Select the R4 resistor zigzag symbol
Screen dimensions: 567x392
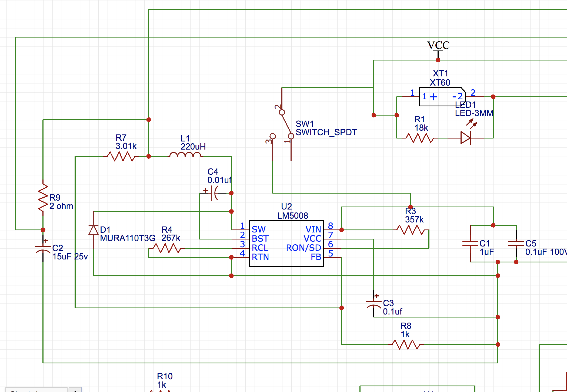[167, 248]
